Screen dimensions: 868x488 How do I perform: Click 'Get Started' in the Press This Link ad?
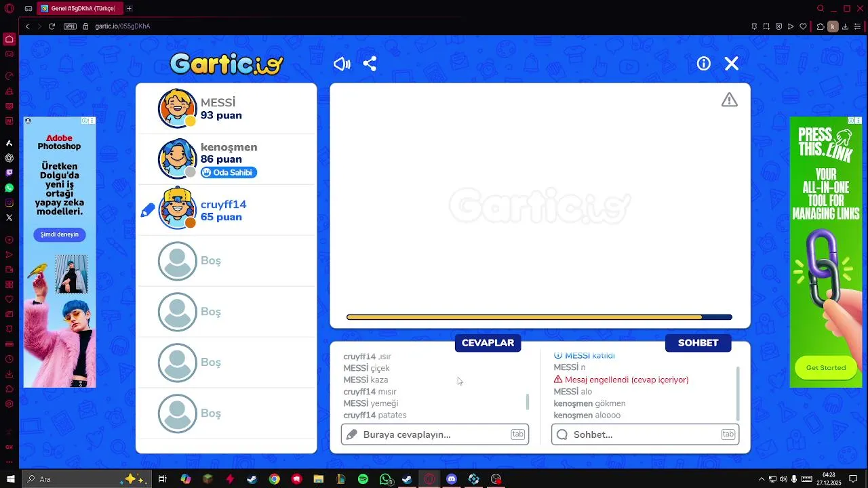(825, 368)
